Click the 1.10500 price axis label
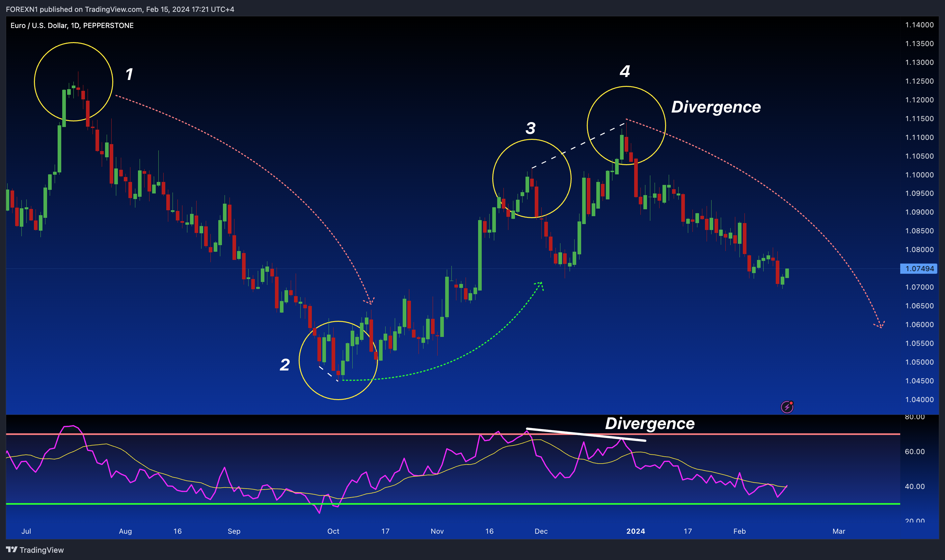Viewport: 945px width, 560px height. point(919,156)
